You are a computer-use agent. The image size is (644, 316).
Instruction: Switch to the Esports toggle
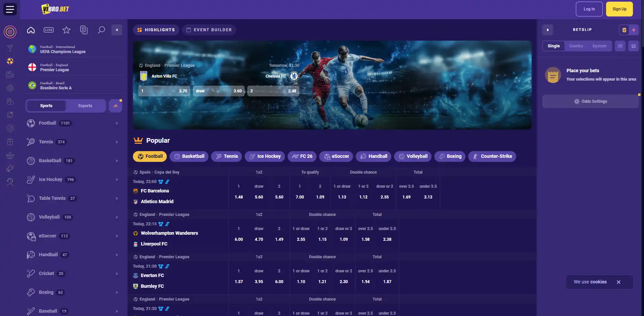pos(85,106)
